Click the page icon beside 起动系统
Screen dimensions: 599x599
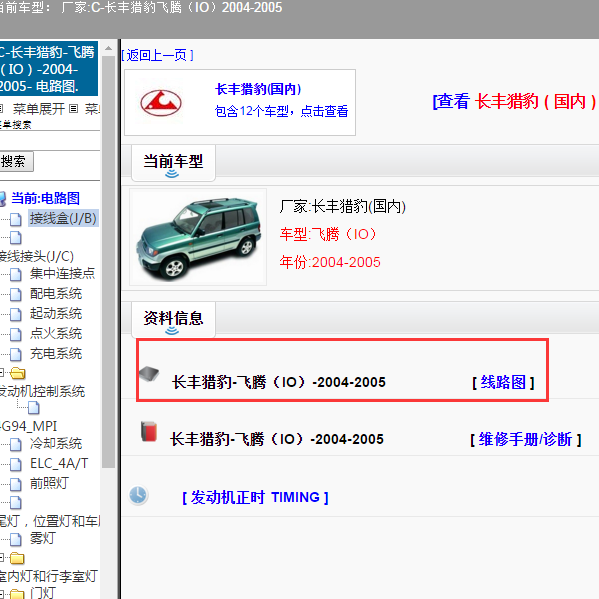tap(16, 314)
